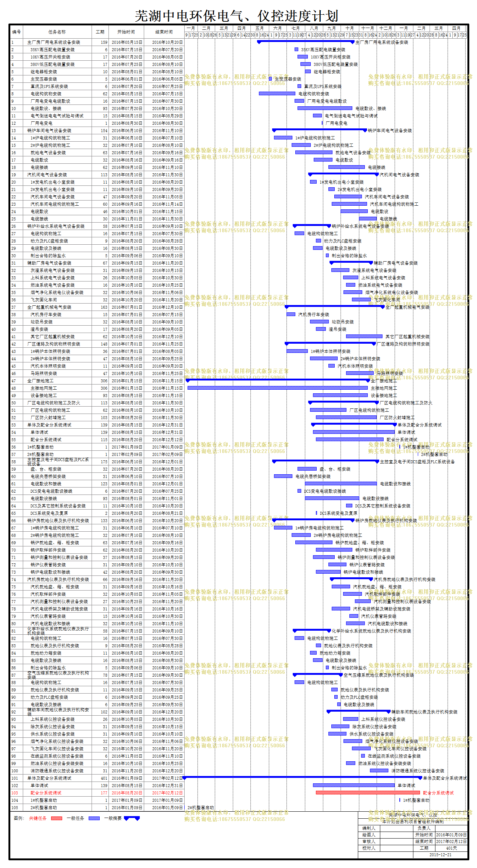Select task name 锅炉车间电气设备安装 in row 13
The image size is (477, 868).
[49, 131]
